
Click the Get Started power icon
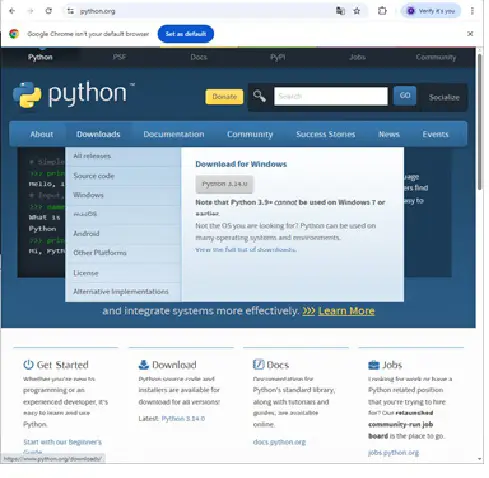(28, 364)
